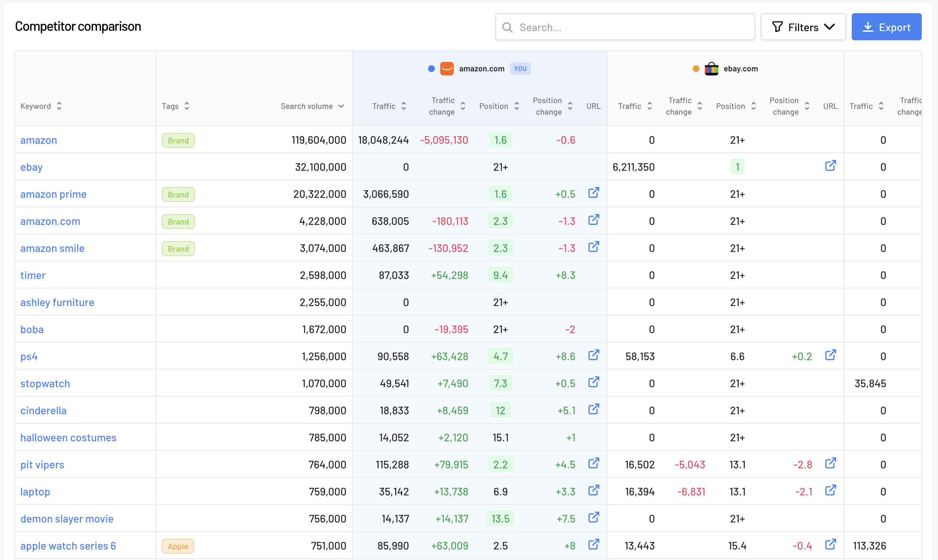Open ebay.com URL link in ebay row
Image resolution: width=938 pixels, height=560 pixels.
[830, 166]
